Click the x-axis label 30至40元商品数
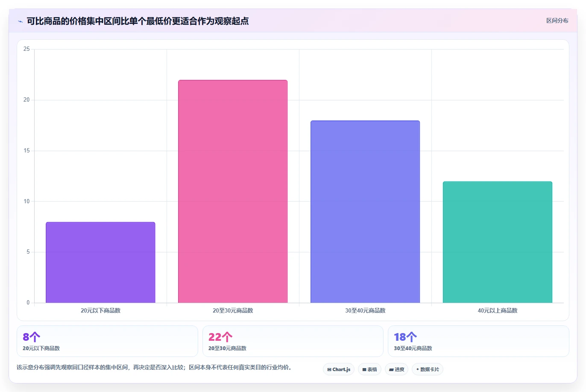Viewport: 586px width, 392px height. click(365, 310)
